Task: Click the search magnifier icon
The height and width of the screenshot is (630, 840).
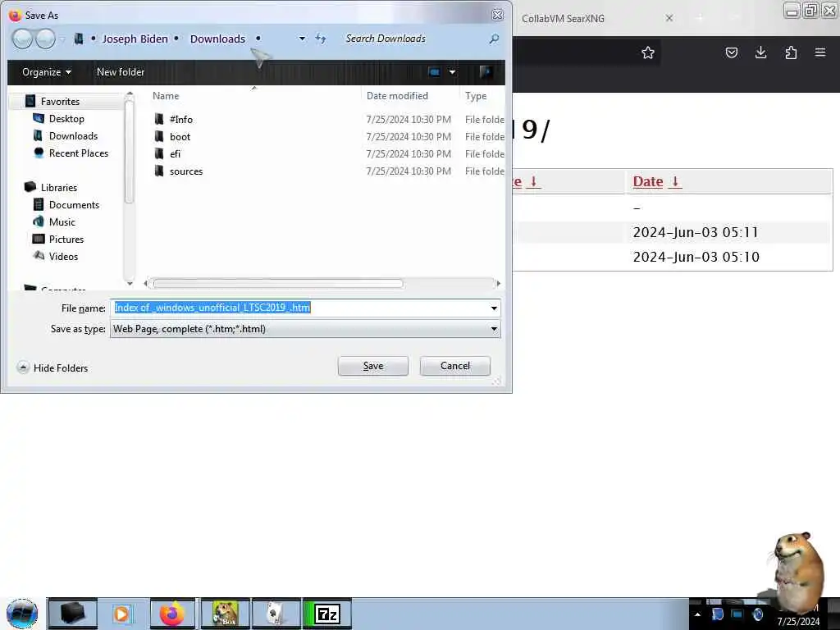Action: (x=494, y=39)
